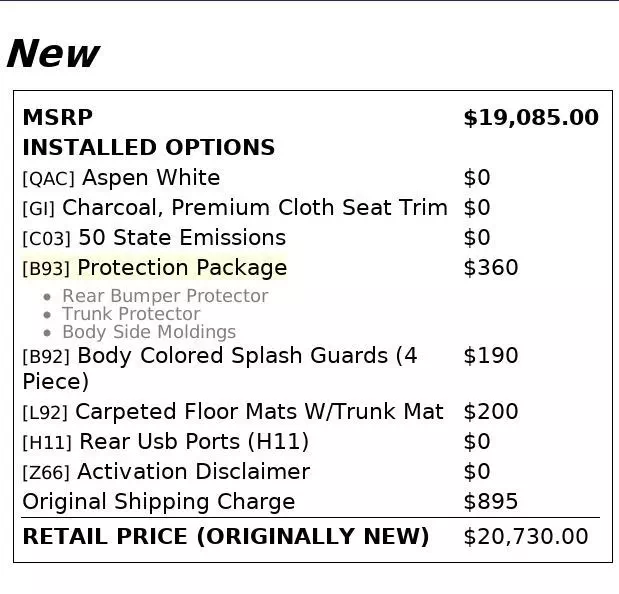This screenshot has width=619, height=594.
Task: Click the Rear Usb Ports option
Action: (x=166, y=442)
